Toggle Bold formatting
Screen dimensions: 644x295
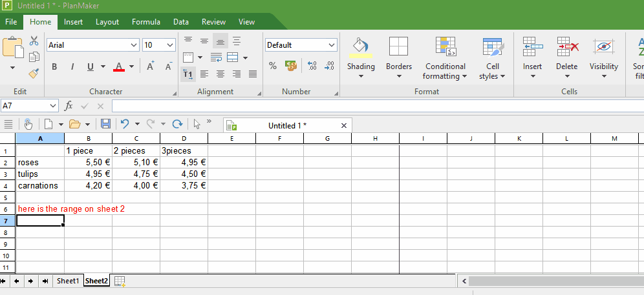point(54,66)
